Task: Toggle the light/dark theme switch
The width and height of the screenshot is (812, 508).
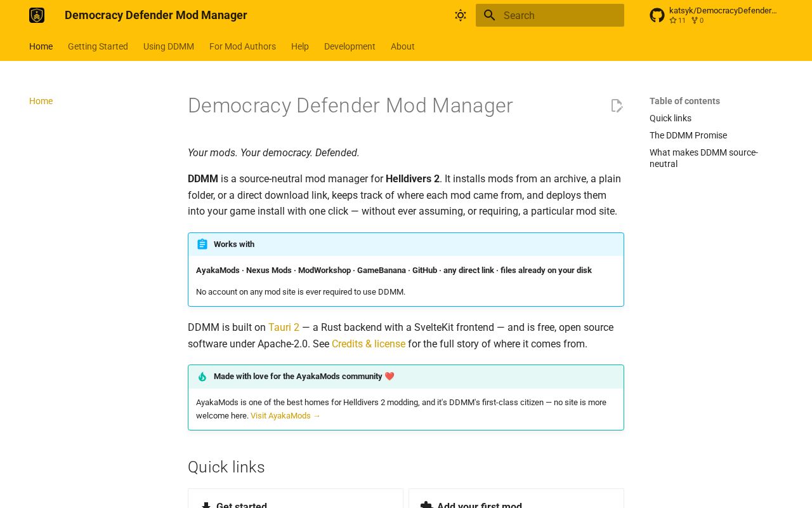Action: (x=461, y=15)
